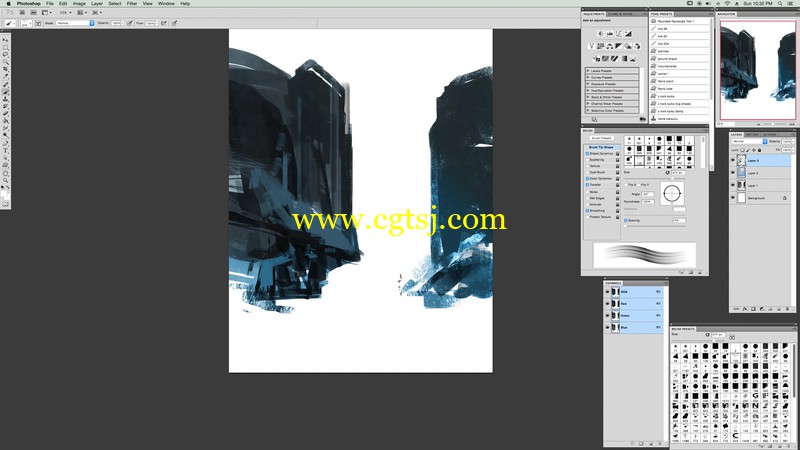Add a Black & White adjustment
Screen dimensions: 800x450
(x=618, y=46)
